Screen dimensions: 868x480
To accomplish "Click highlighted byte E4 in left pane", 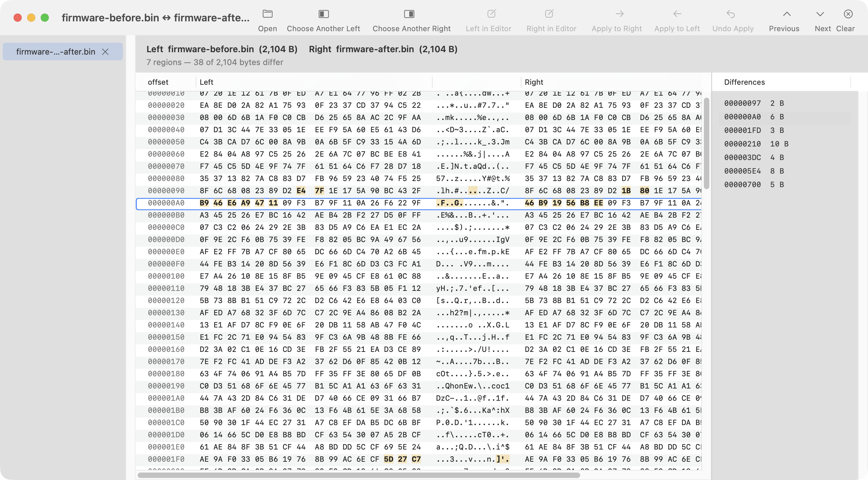I will point(301,191).
